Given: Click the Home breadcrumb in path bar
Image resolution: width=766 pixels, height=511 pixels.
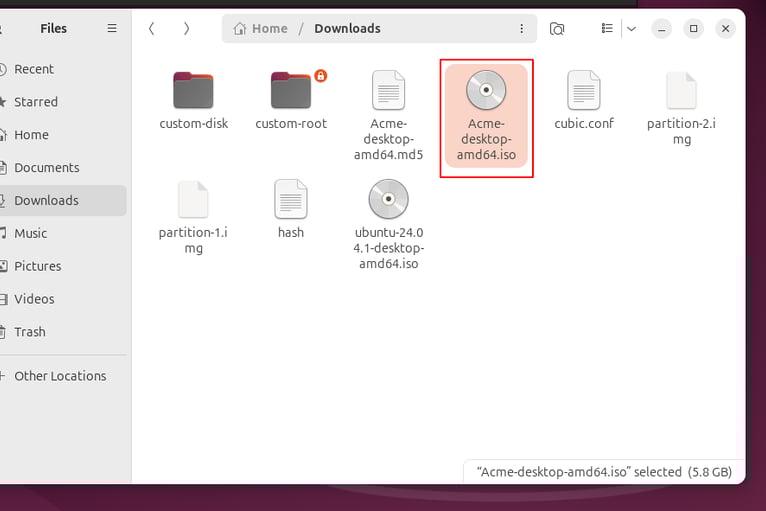Looking at the screenshot, I should [x=260, y=29].
